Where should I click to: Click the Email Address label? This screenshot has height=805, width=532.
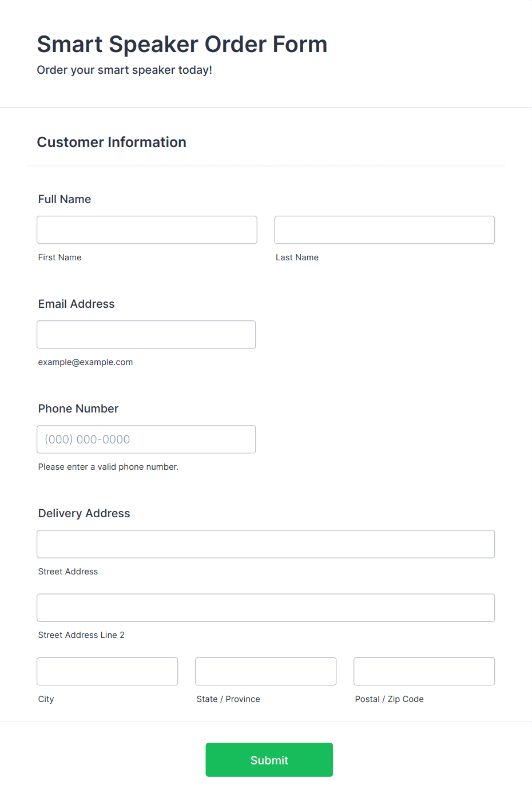pyautogui.click(x=77, y=304)
